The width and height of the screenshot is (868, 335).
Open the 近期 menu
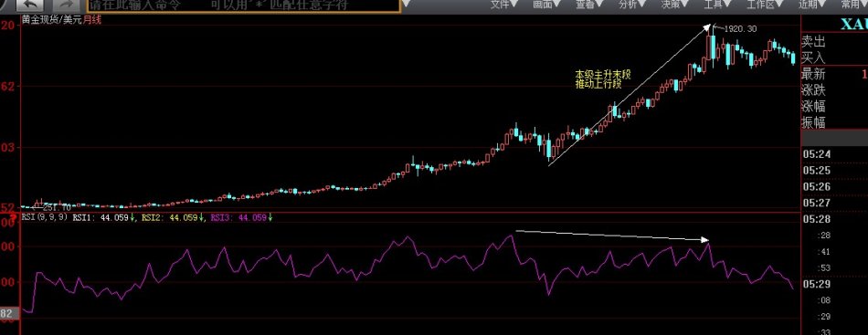pyautogui.click(x=811, y=5)
